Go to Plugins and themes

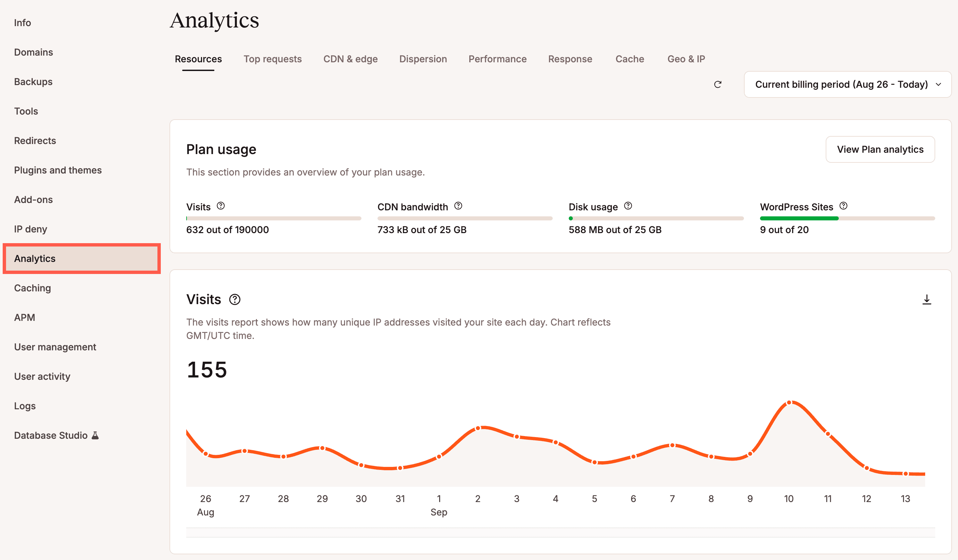[x=58, y=170]
